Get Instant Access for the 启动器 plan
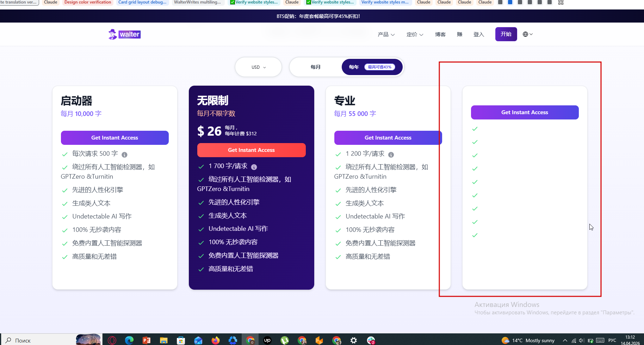This screenshot has height=345, width=644. (x=115, y=138)
